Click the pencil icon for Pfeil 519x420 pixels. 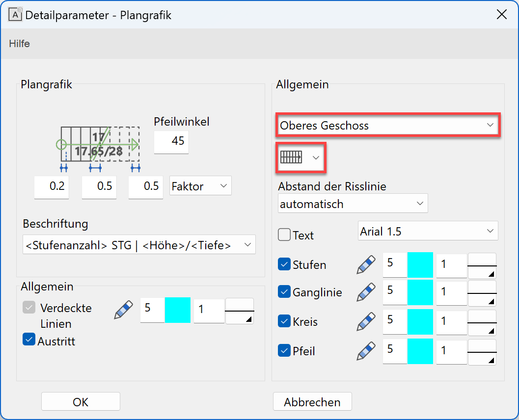point(366,351)
